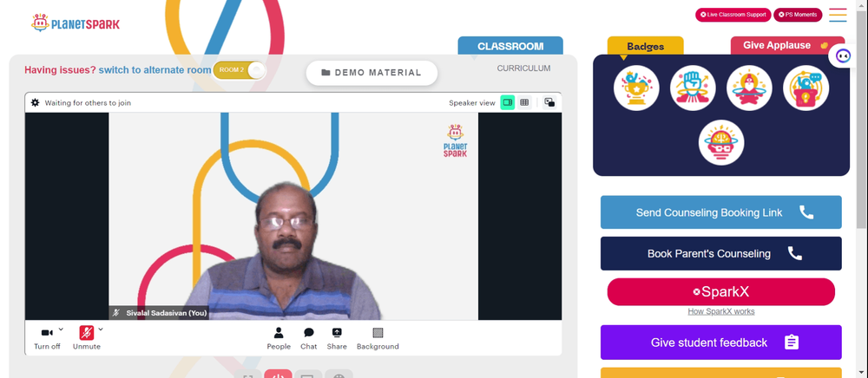This screenshot has height=378, width=868.
Task: Expand the microphone options chevron
Action: tap(101, 329)
